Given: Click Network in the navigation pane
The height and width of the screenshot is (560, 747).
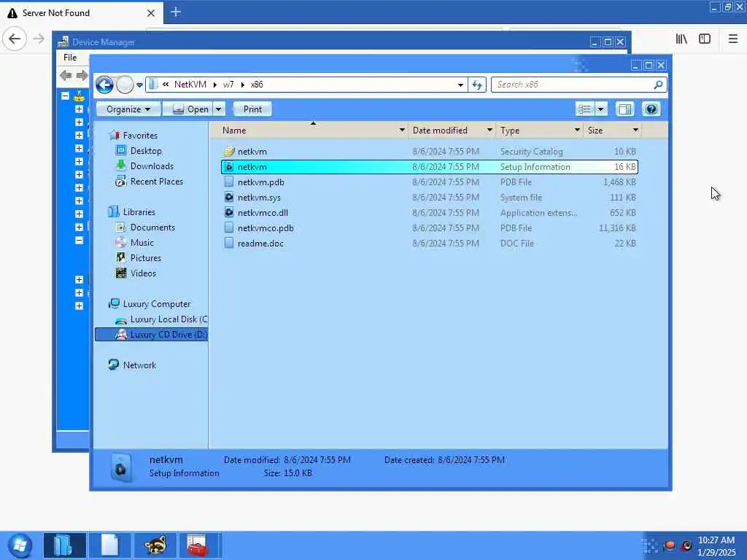Looking at the screenshot, I should (x=139, y=365).
